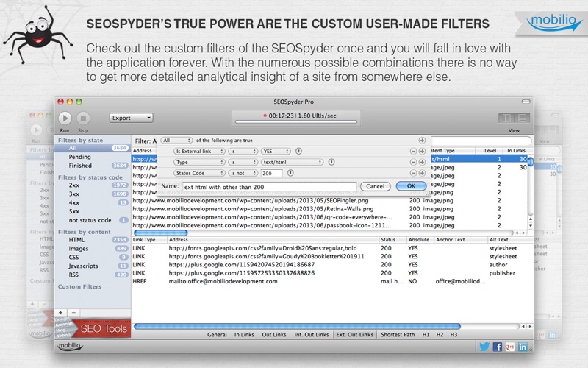This screenshot has width=588, height=368.
Task: Open the All/Any match dropdown
Action: click(x=176, y=141)
